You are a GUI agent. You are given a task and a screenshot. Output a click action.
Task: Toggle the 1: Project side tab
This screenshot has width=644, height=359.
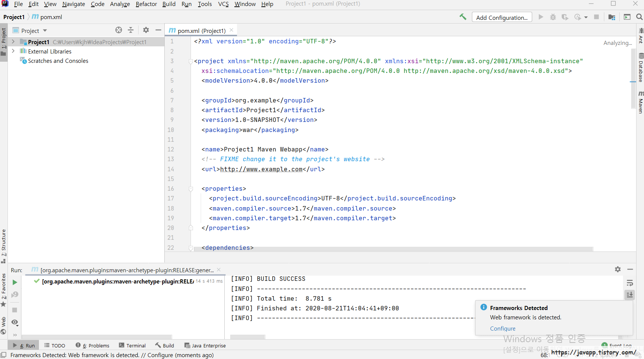3,42
